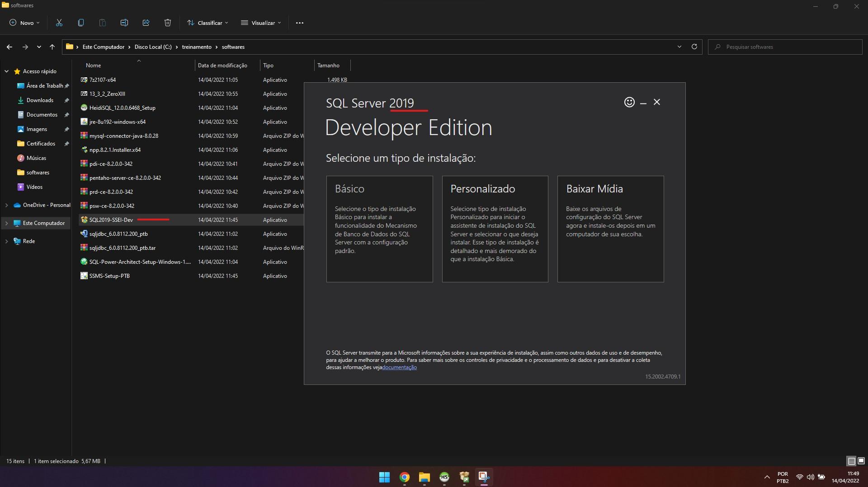
Task: Click POR PTB2 language indicator
Action: tap(783, 477)
